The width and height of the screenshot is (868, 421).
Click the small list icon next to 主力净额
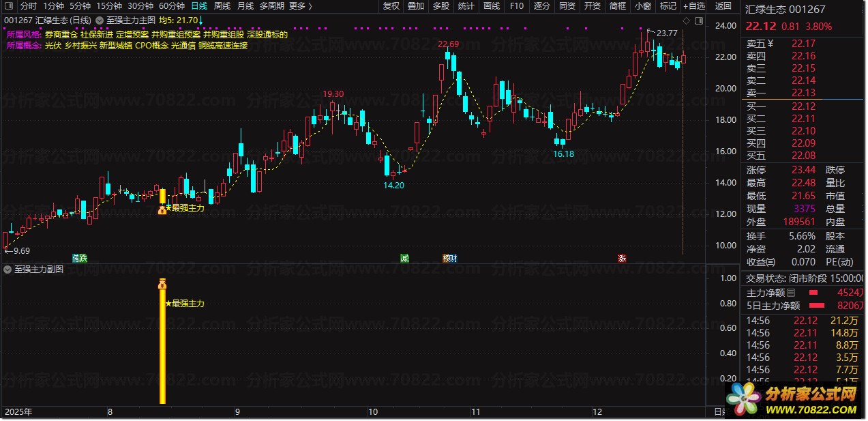(x=791, y=292)
